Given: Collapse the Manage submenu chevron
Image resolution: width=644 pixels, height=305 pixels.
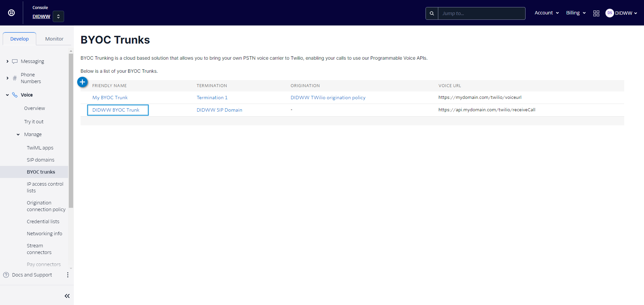Looking at the screenshot, I should [18, 134].
